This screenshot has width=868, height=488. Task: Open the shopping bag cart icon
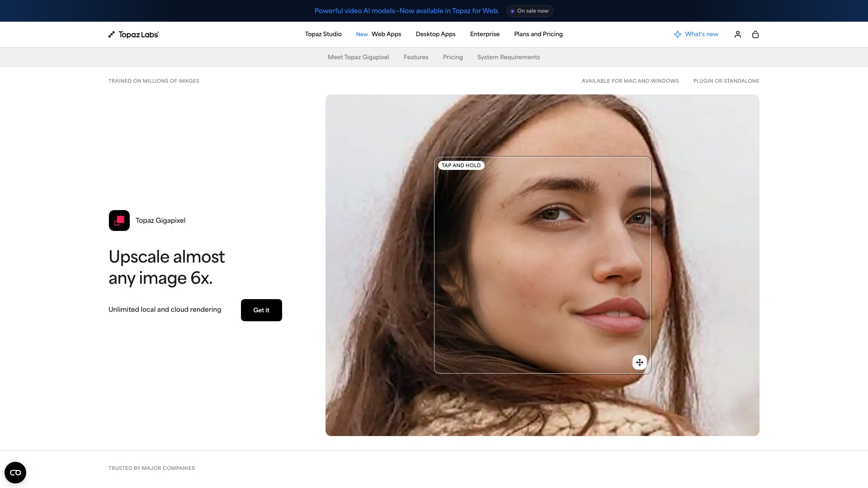pos(755,34)
